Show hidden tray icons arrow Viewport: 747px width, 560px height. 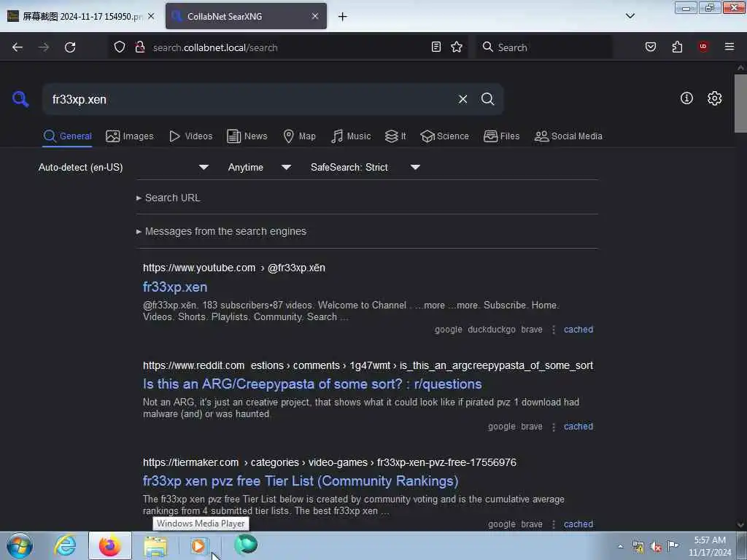pyautogui.click(x=620, y=546)
